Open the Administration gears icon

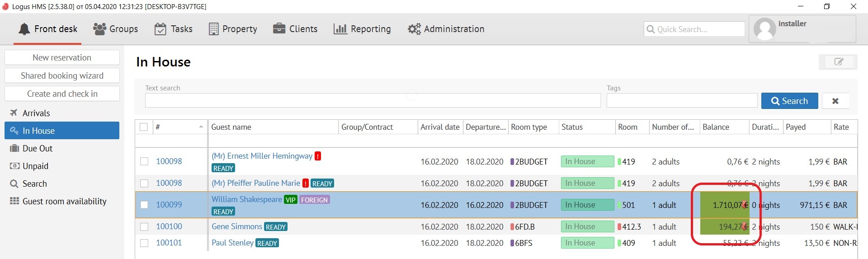pos(414,29)
